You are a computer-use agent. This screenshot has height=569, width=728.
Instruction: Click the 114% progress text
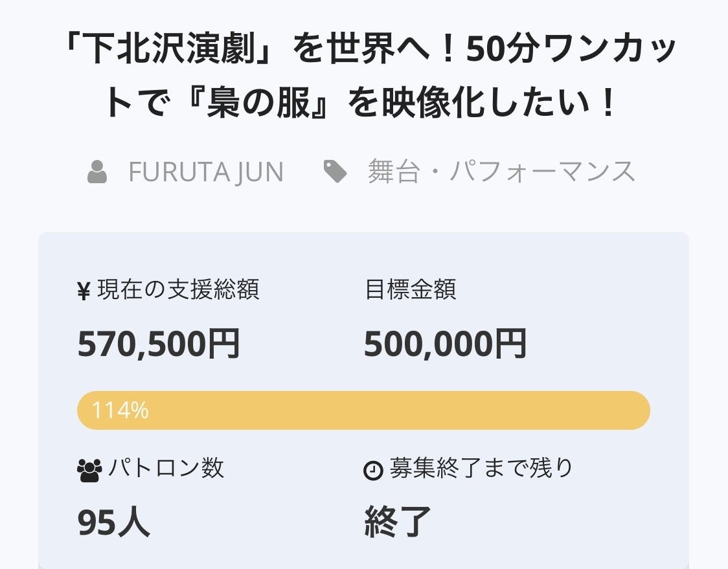120,410
